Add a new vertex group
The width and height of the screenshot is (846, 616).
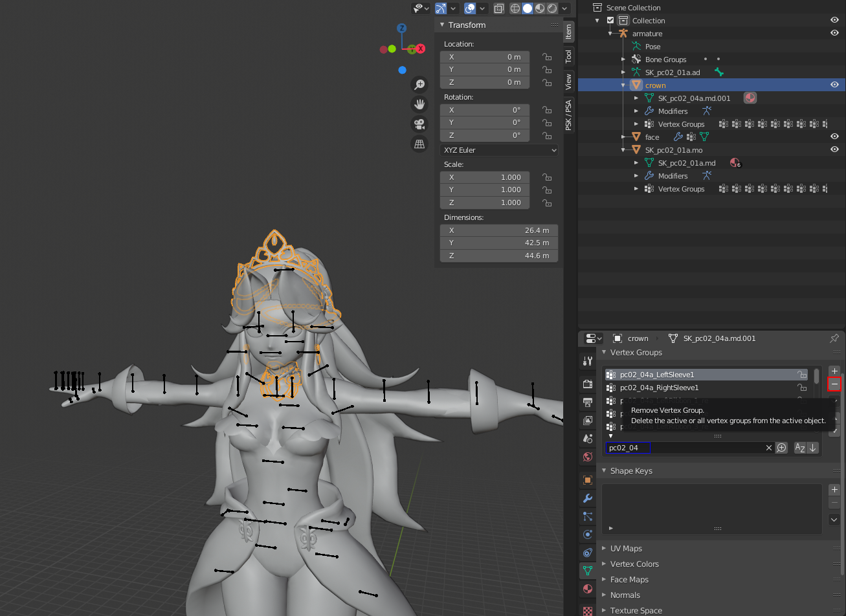point(834,371)
